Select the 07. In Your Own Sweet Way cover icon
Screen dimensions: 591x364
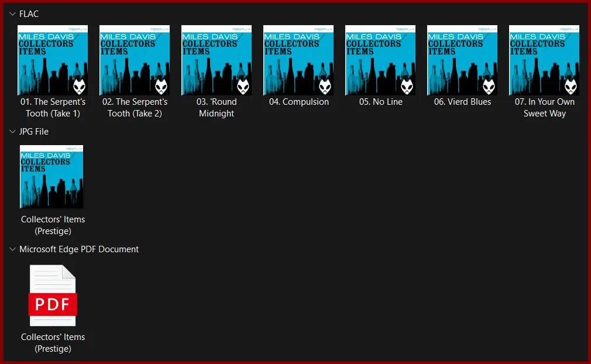point(544,60)
